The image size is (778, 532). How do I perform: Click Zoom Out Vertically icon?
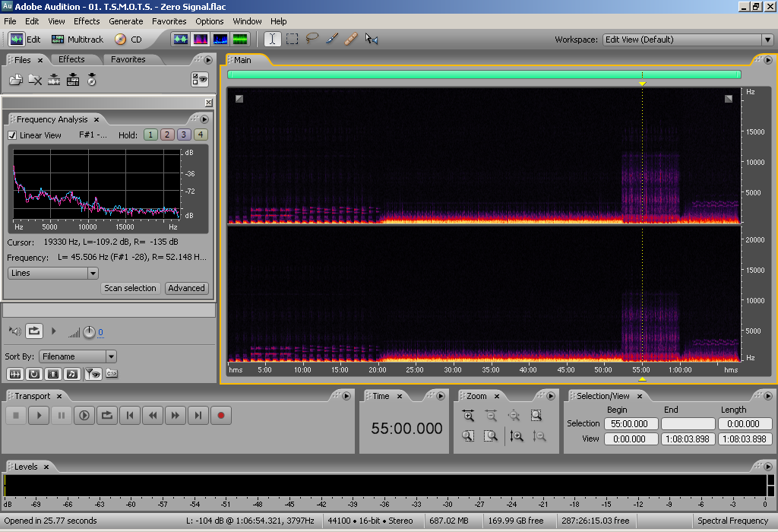pos(539,436)
